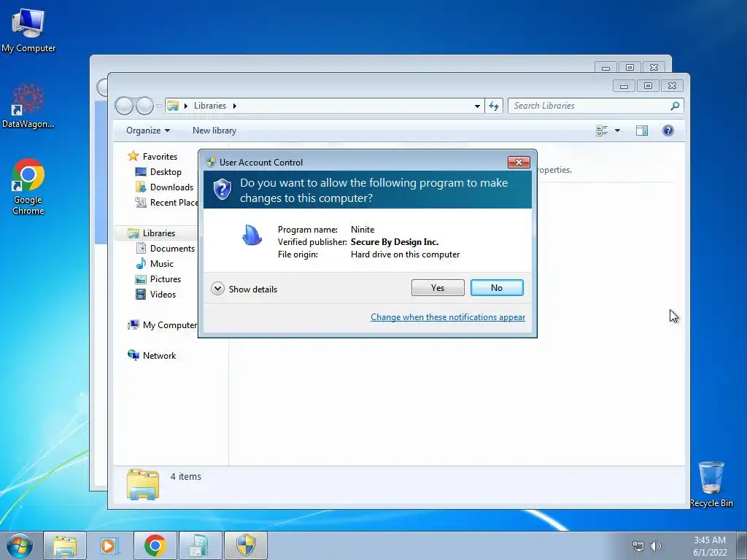Open address bar history dropdown
This screenshot has height=560, width=747.
477,106
